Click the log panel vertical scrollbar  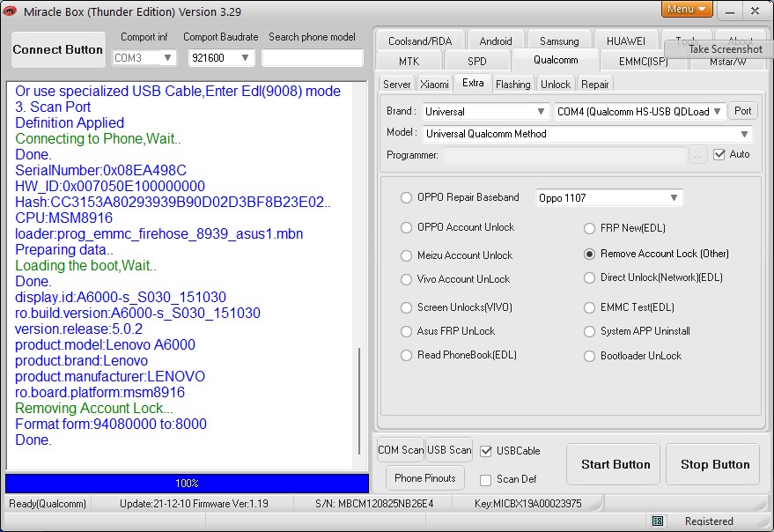[x=359, y=401]
